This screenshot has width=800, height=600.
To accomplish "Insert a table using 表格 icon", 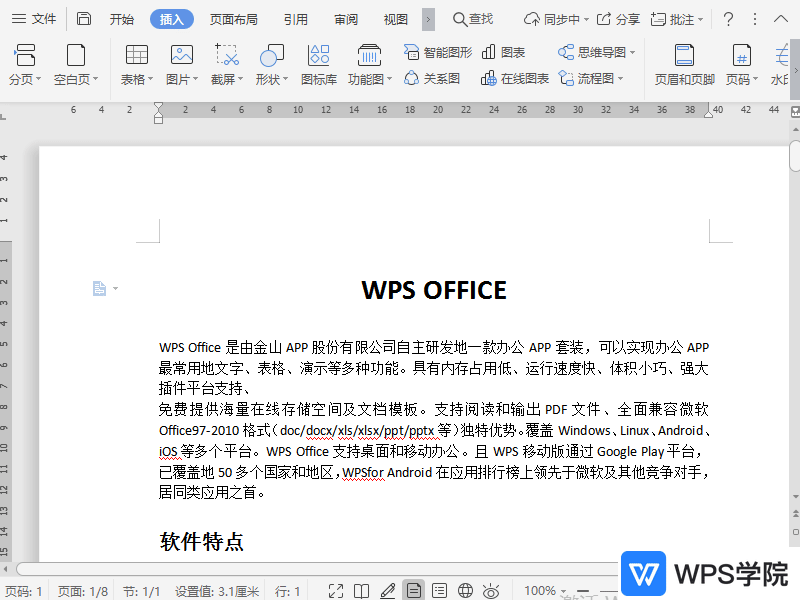I will click(x=137, y=55).
